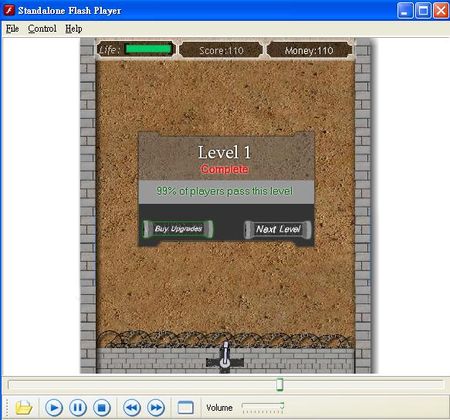Fast forward the Flash movie

(x=156, y=407)
